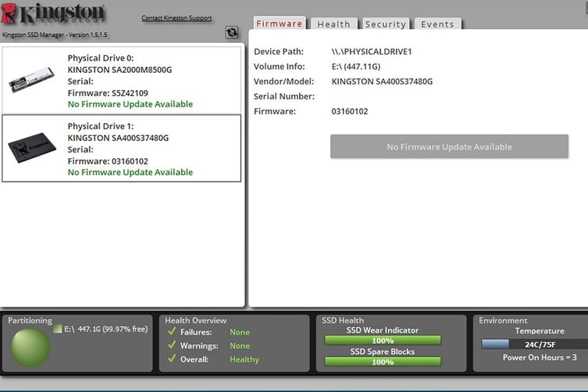The height and width of the screenshot is (392, 588).
Task: Click the E:\ partition legend color square
Action: point(57,329)
